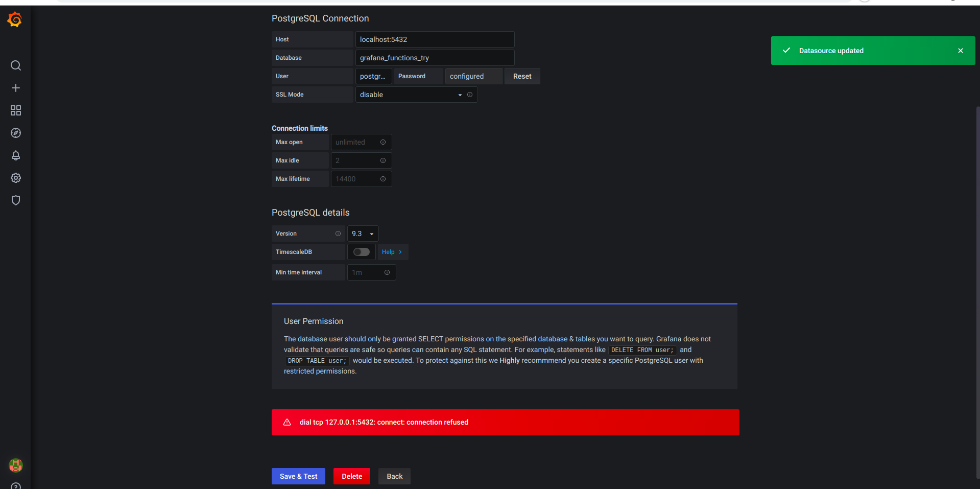980x489 pixels.
Task: Click the 'PostgreSQL details' heading
Action: pos(310,213)
